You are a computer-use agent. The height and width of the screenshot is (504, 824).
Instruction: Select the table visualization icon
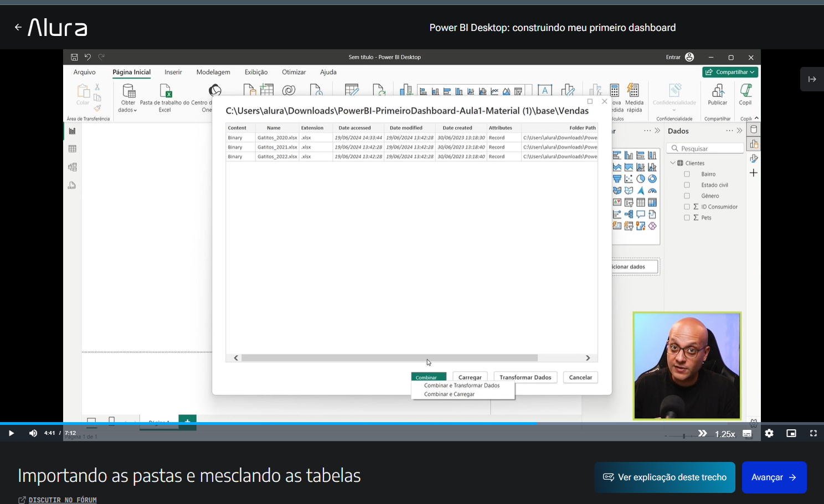coord(641,202)
